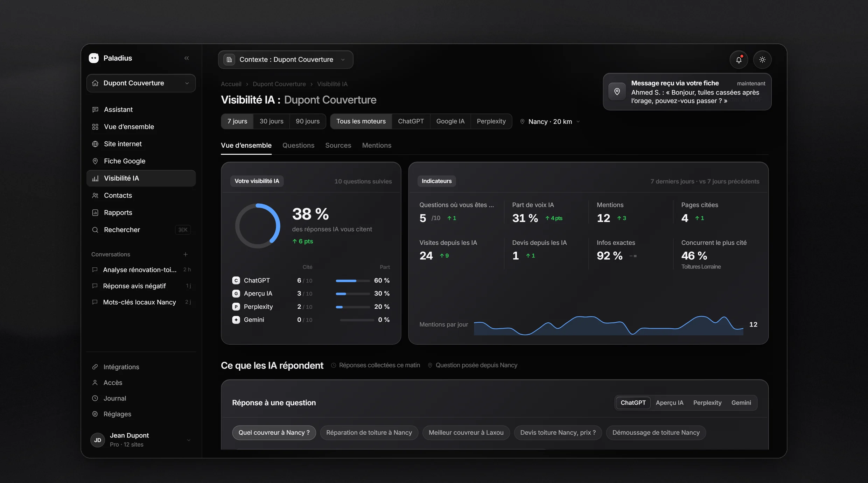This screenshot has width=868, height=483.
Task: Select the 7 jours period
Action: click(x=237, y=121)
